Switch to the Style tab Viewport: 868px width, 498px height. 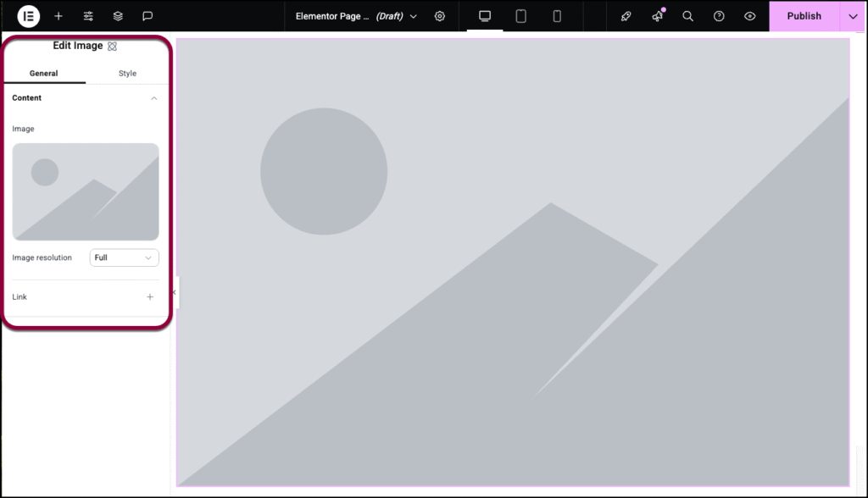pos(127,74)
